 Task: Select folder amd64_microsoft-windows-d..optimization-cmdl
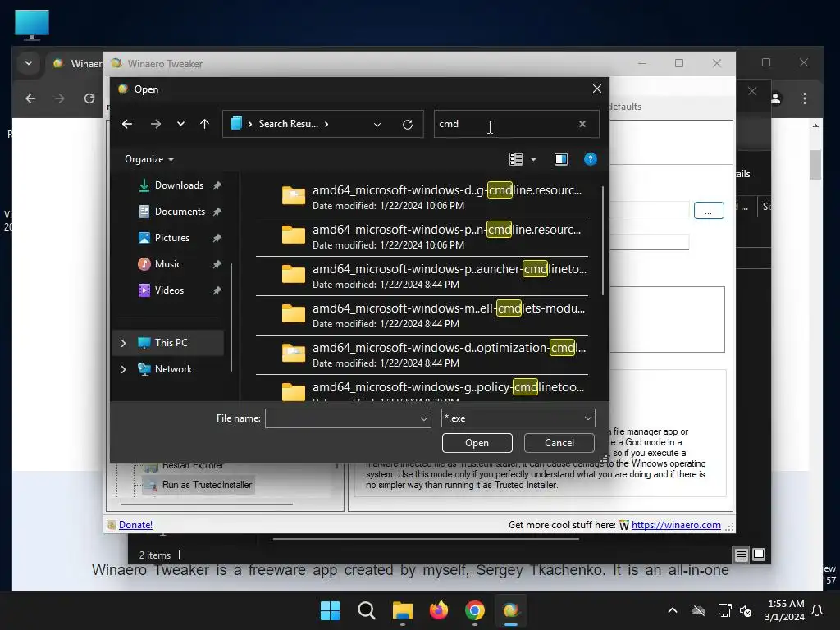pos(422,355)
